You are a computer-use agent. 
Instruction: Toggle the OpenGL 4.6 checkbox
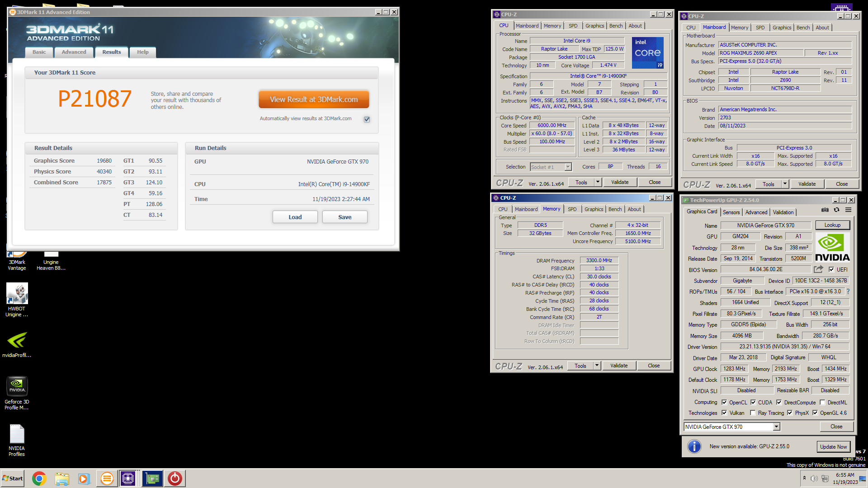click(815, 413)
